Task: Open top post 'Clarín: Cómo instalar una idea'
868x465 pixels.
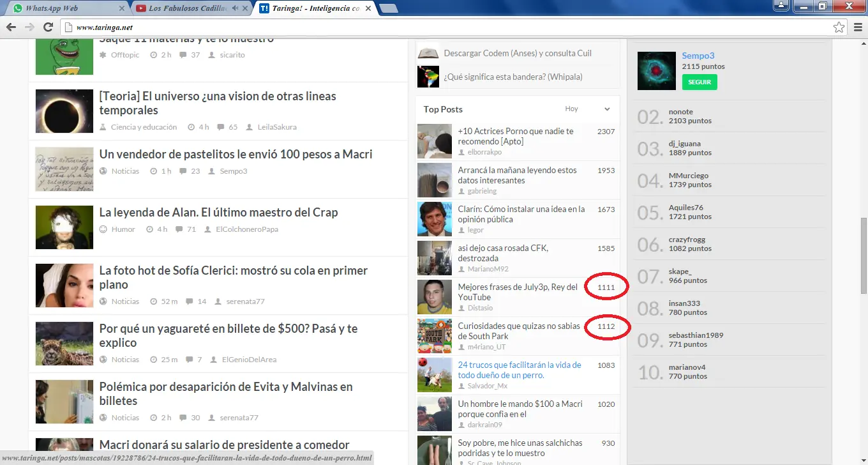Action: pyautogui.click(x=521, y=214)
